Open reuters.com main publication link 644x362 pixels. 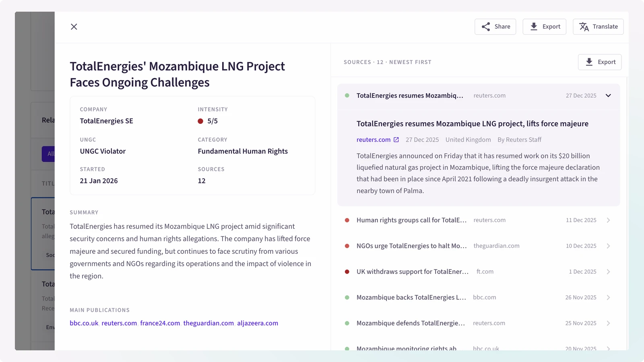[x=119, y=323]
